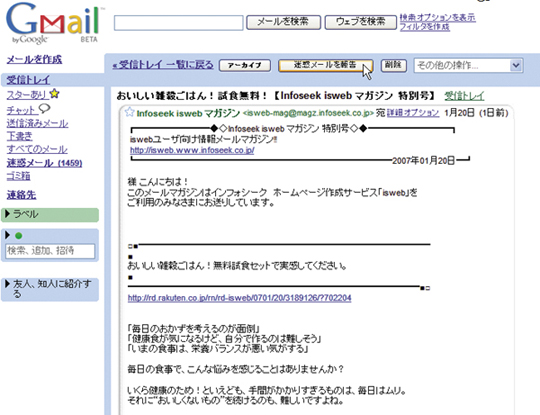Click the chat bubble icon beside チャット
This screenshot has height=415, width=540.
coord(44,109)
